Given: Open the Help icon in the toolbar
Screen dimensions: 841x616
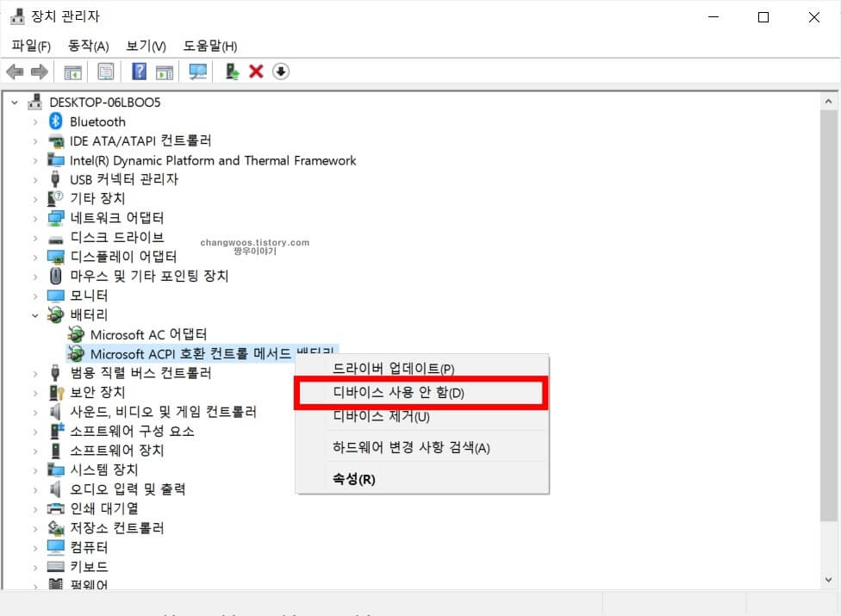Looking at the screenshot, I should click(x=138, y=72).
